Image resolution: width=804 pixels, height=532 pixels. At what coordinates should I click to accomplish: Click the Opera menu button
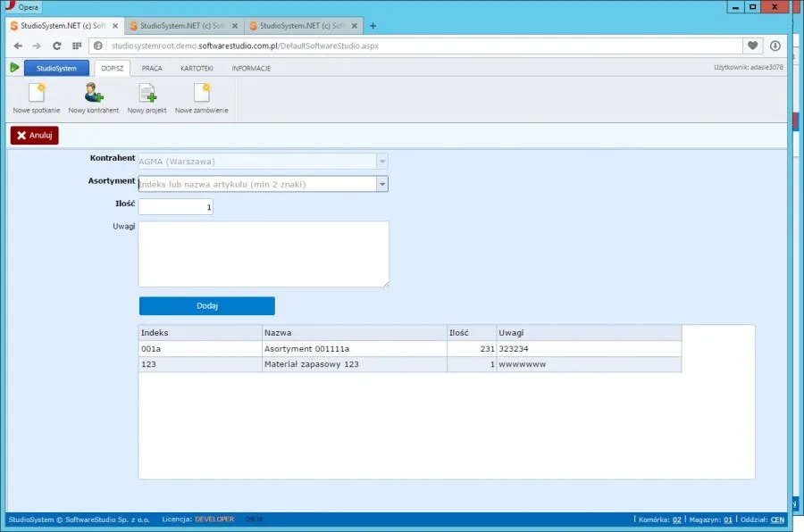[22, 6]
